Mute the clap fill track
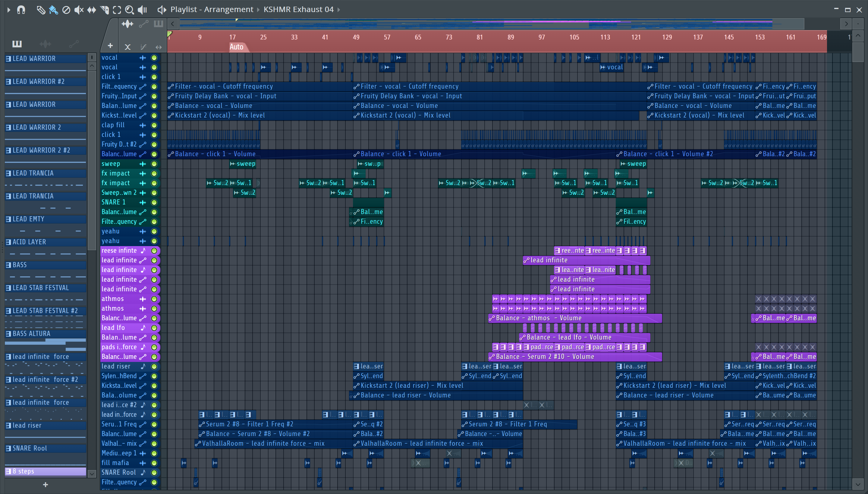Screen dimensions: 868x494 pyautogui.click(x=154, y=125)
